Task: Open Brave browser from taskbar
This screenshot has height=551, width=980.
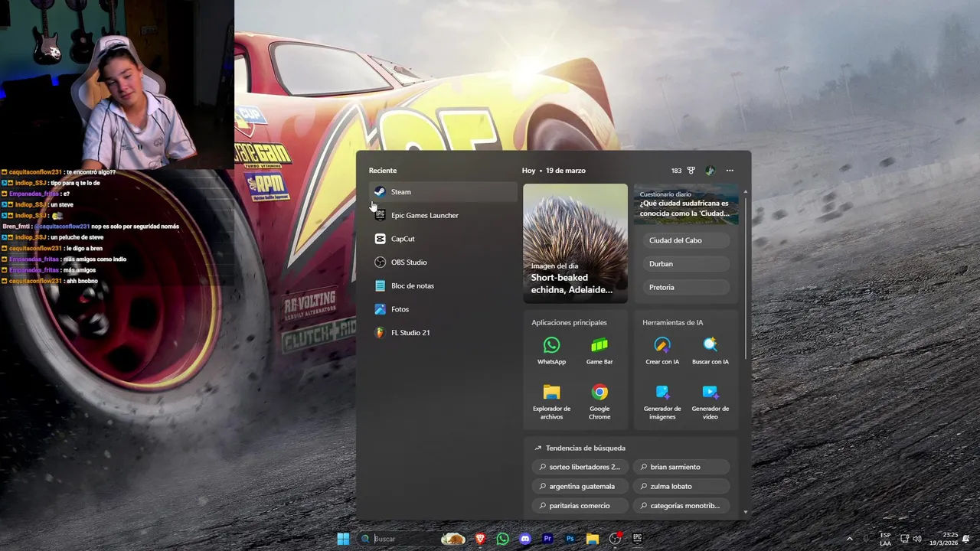Action: pyautogui.click(x=480, y=539)
